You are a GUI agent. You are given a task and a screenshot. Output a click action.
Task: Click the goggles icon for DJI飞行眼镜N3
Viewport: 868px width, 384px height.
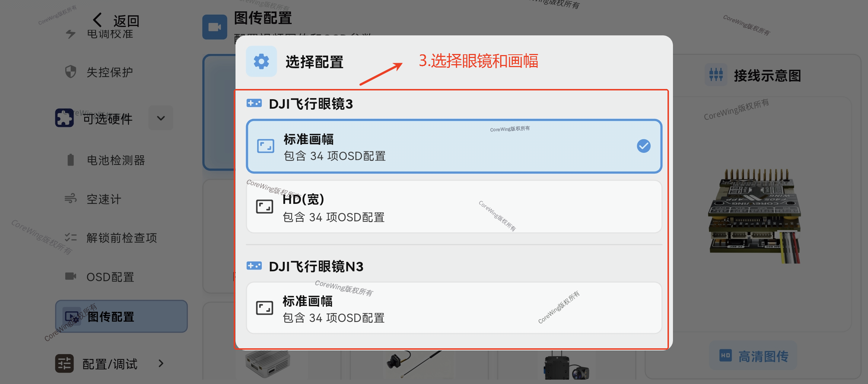pyautogui.click(x=254, y=266)
